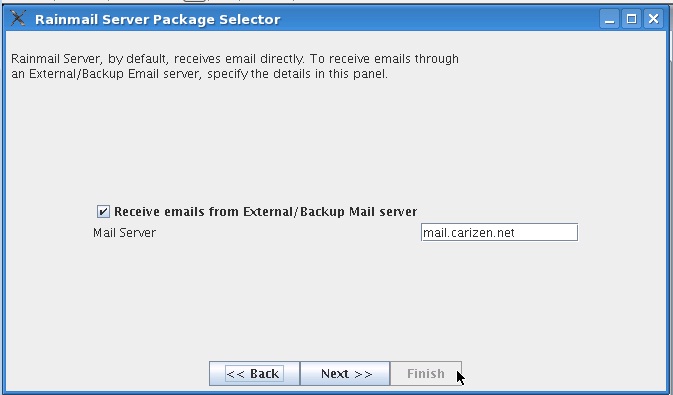
Task: Toggle via the 'Receive emails from External/Backup Mail server' label
Action: point(265,212)
